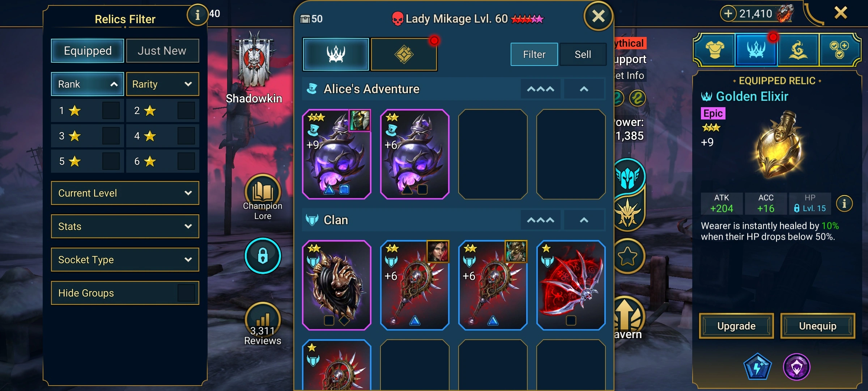The height and width of the screenshot is (391, 868).
Task: Add gems with the plus icon
Action: (728, 14)
